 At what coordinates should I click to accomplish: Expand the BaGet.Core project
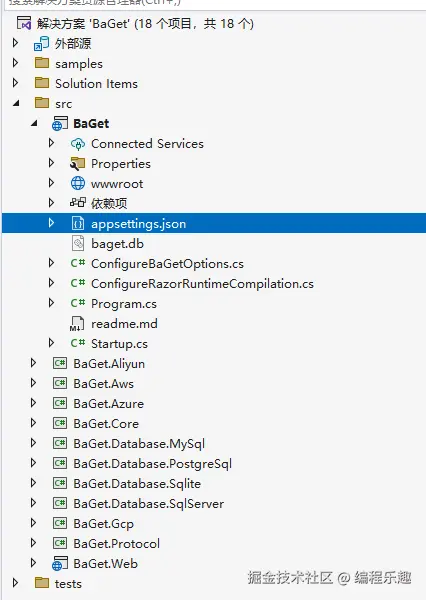coord(34,423)
